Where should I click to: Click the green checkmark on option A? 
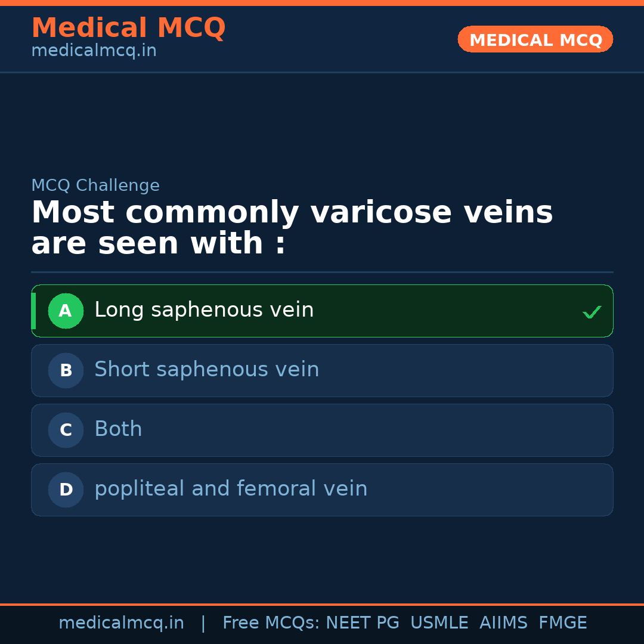pyautogui.click(x=592, y=312)
